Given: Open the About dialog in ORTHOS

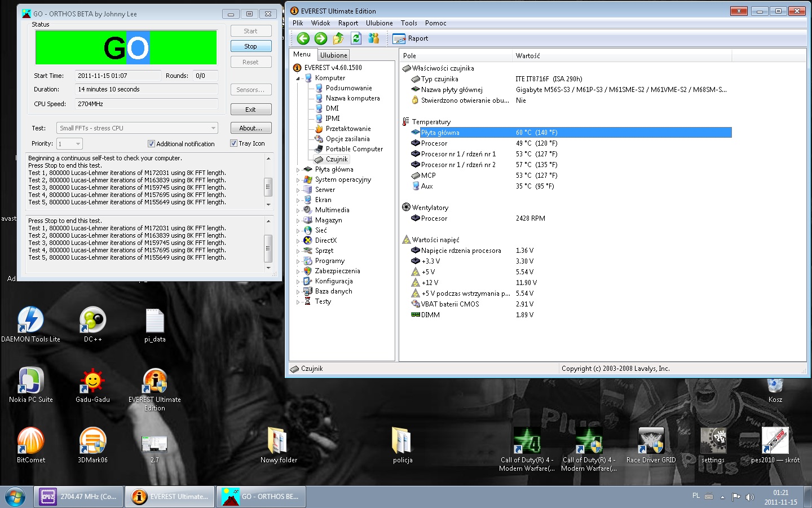Looking at the screenshot, I should 251,128.
